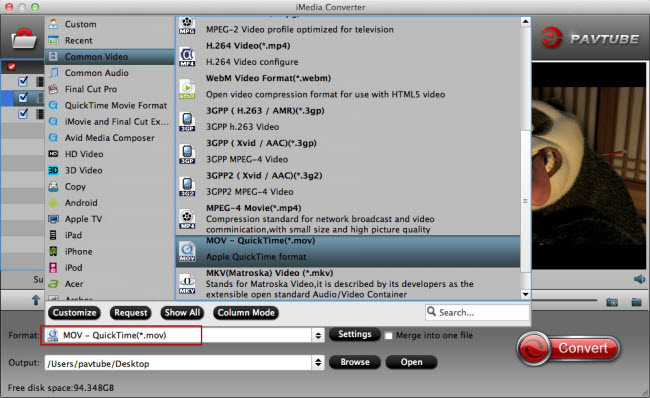Image resolution: width=650 pixels, height=398 pixels.
Task: Click the format list scrollbar thumb
Action: [x=525, y=201]
